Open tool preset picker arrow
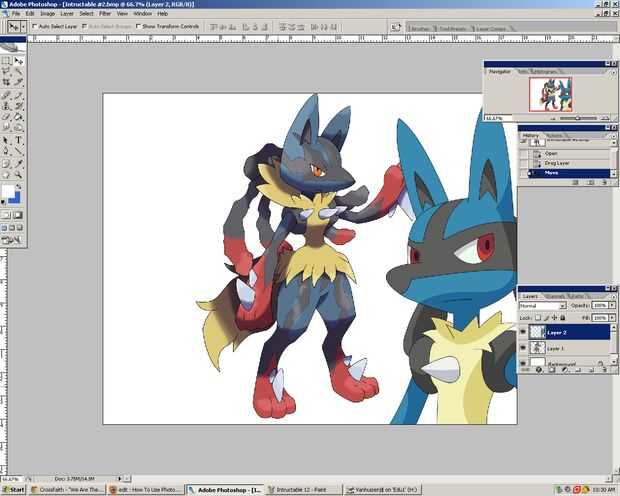The height and width of the screenshot is (496, 620). pos(24,27)
